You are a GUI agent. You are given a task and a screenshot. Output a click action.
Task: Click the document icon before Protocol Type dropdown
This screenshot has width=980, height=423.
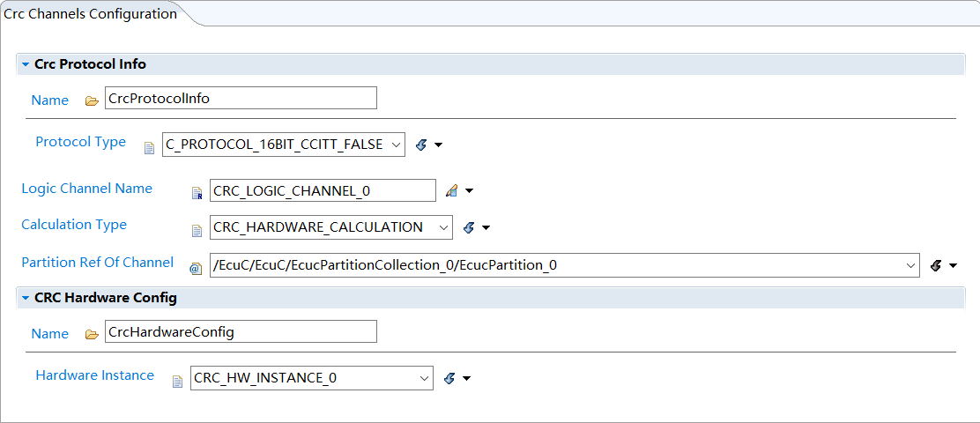pyautogui.click(x=149, y=147)
